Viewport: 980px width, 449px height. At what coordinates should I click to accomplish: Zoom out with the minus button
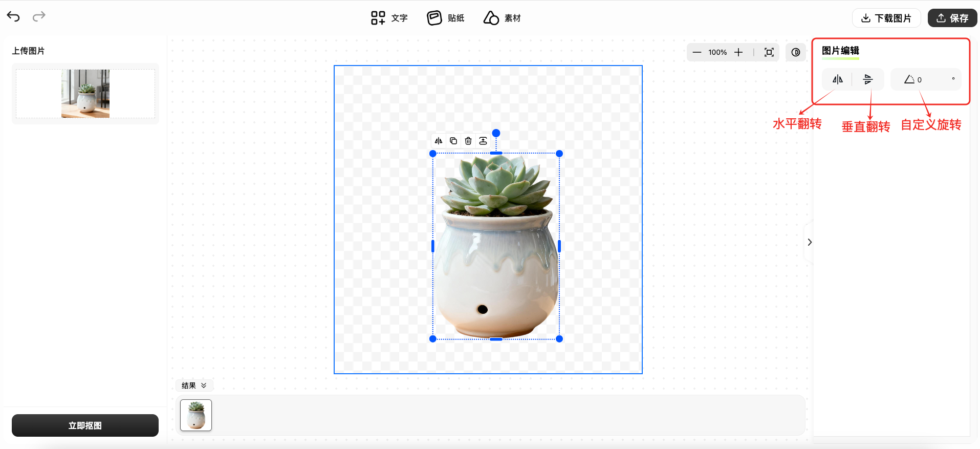[x=696, y=52]
